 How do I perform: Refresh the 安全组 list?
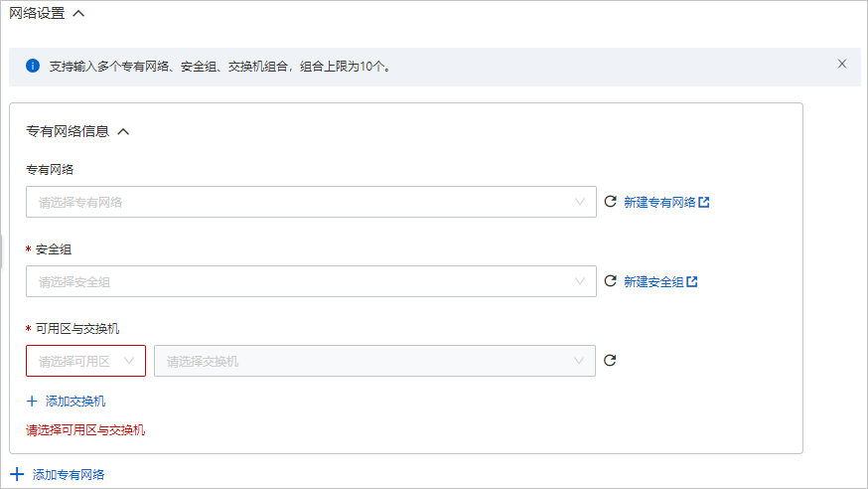coord(610,281)
